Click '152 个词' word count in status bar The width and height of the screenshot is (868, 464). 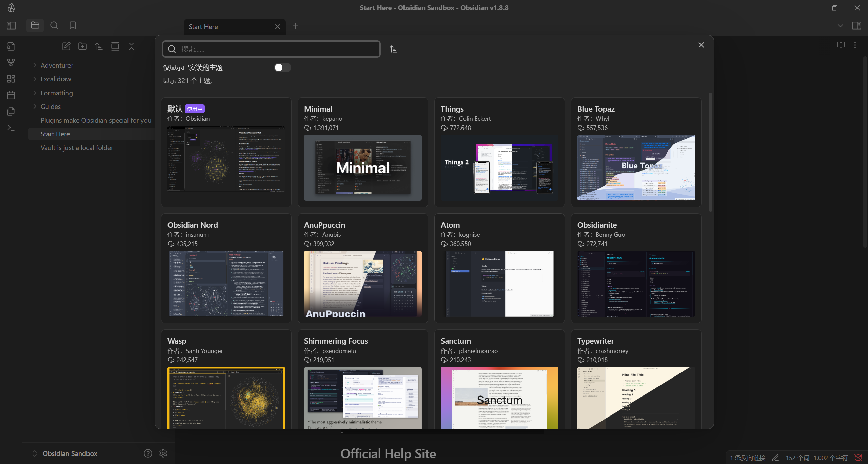coord(797,458)
